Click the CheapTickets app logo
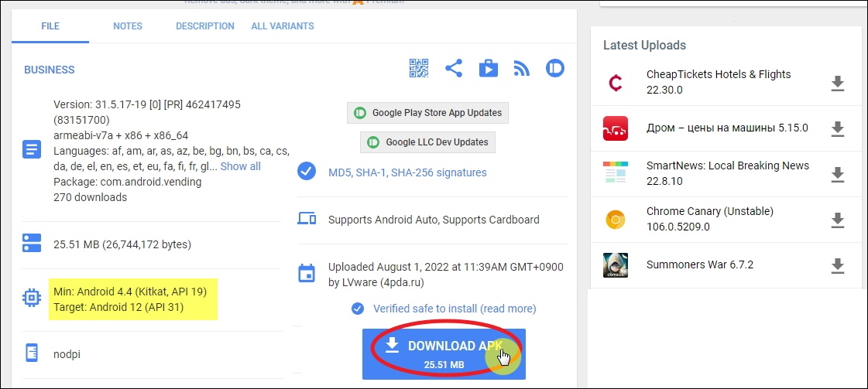868x389 pixels. [x=615, y=84]
